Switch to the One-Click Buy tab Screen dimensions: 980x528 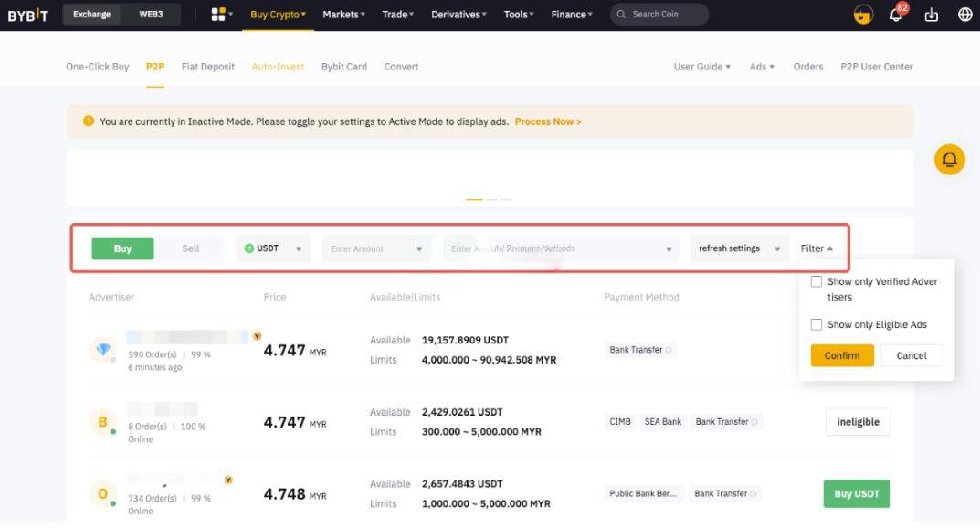point(97,66)
